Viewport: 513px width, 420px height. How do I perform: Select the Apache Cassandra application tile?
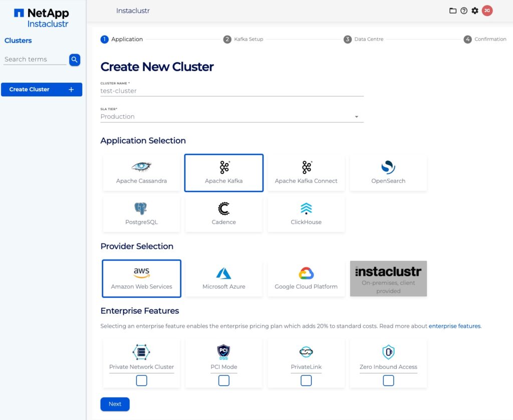[141, 173]
